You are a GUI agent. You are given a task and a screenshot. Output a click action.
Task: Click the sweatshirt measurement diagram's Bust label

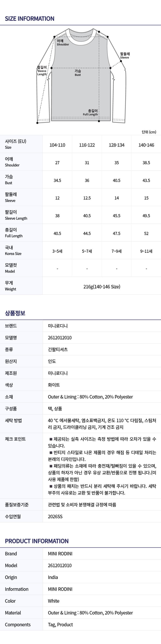coord(78,73)
